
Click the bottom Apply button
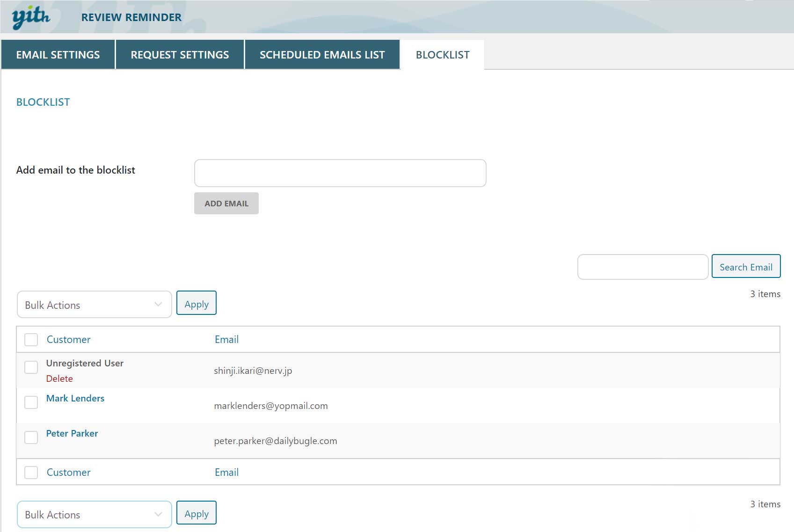click(x=197, y=513)
